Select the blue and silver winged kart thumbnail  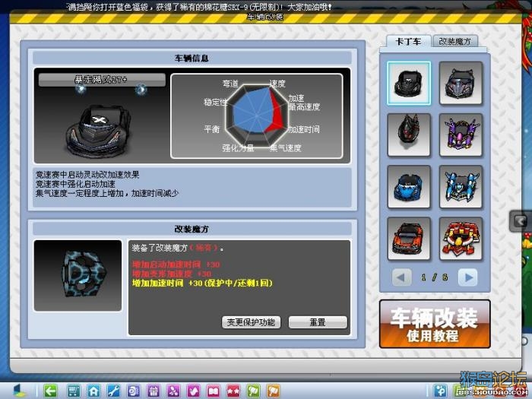(x=461, y=187)
